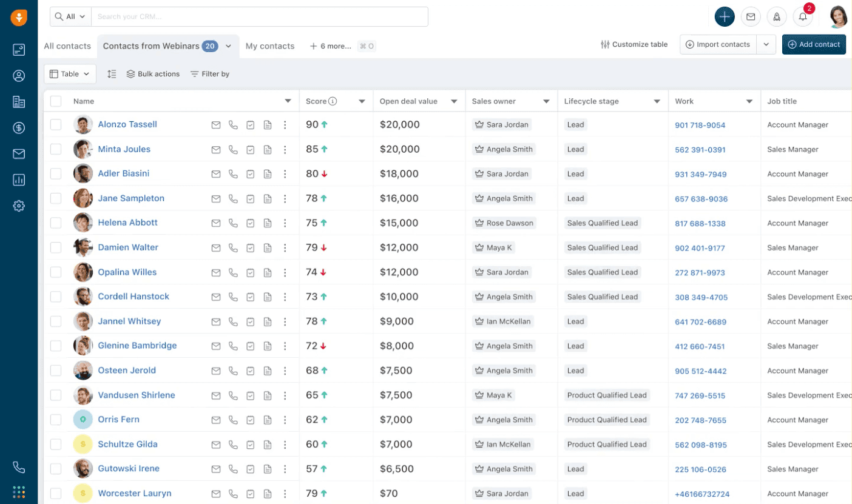Open Bulk actions menu
The width and height of the screenshot is (852, 504).
[153, 74]
